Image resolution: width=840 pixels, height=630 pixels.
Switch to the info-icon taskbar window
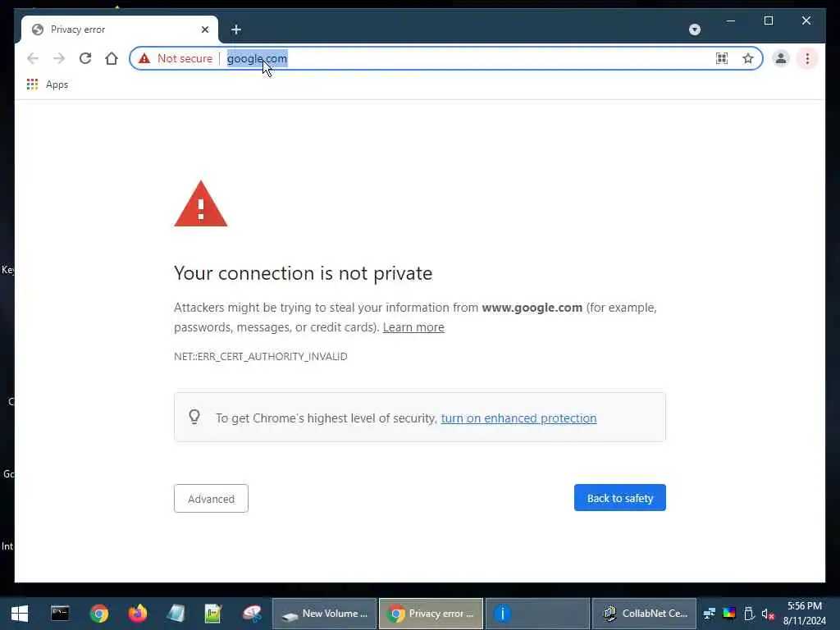click(x=537, y=614)
